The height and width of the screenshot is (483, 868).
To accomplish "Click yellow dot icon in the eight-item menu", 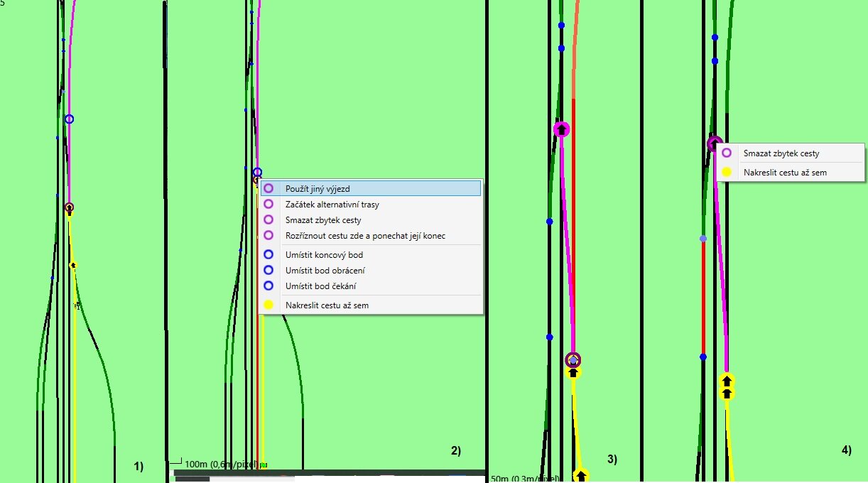I will click(x=268, y=305).
